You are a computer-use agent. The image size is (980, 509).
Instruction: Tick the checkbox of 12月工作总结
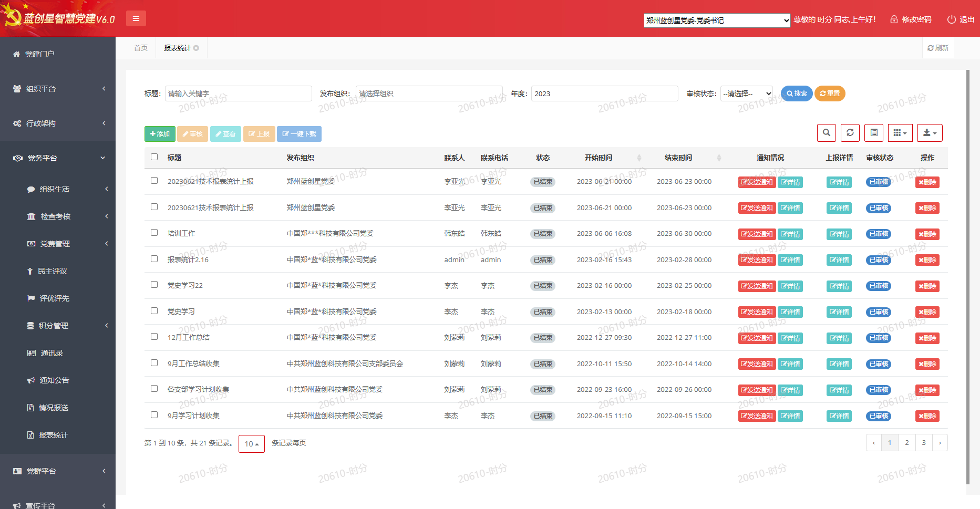coord(154,336)
